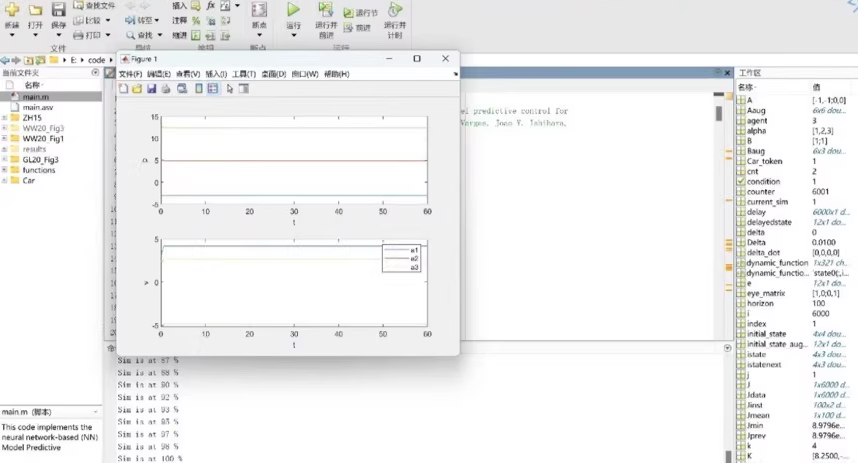Open the Figure 1 编辑(E) menu
This screenshot has width=858, height=463.
(159, 74)
